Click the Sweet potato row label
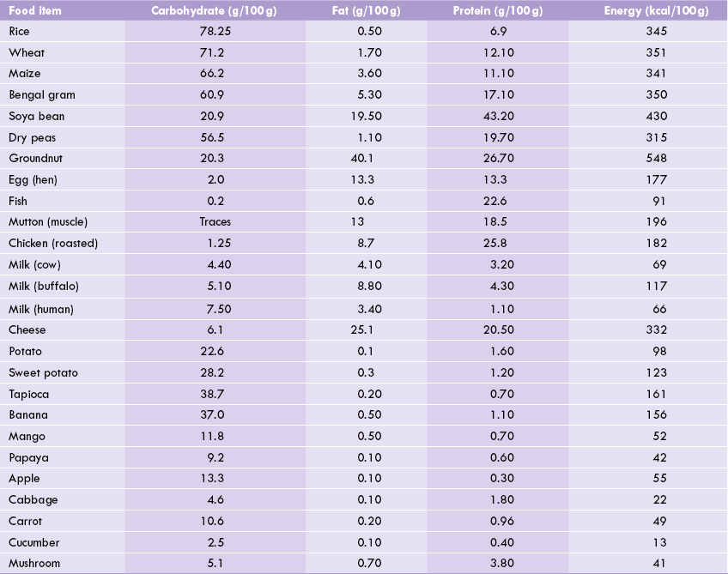The width and height of the screenshot is (728, 574). [43, 372]
